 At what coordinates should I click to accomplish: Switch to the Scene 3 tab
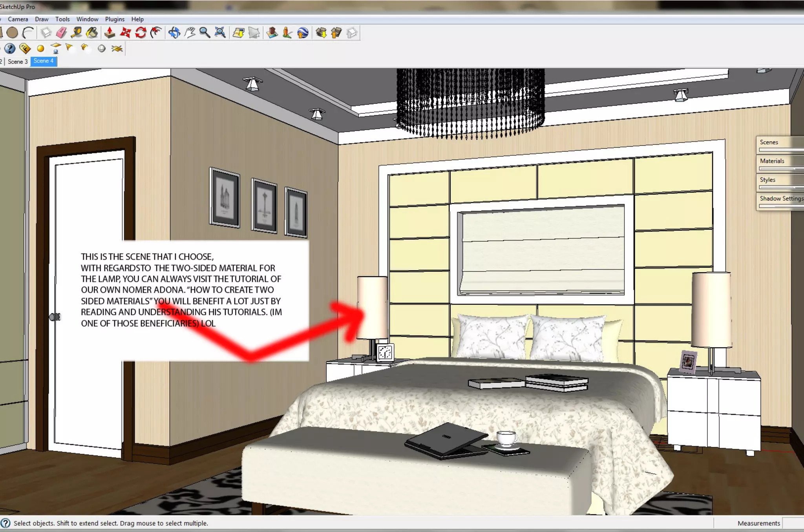click(x=18, y=62)
